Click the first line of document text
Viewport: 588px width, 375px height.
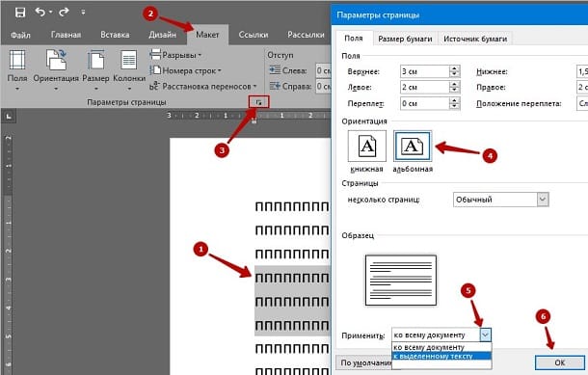292,206
